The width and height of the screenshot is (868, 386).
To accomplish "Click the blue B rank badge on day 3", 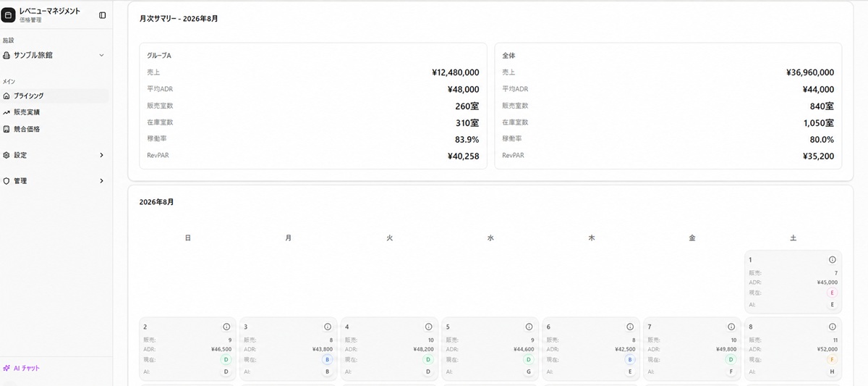I will (x=327, y=359).
